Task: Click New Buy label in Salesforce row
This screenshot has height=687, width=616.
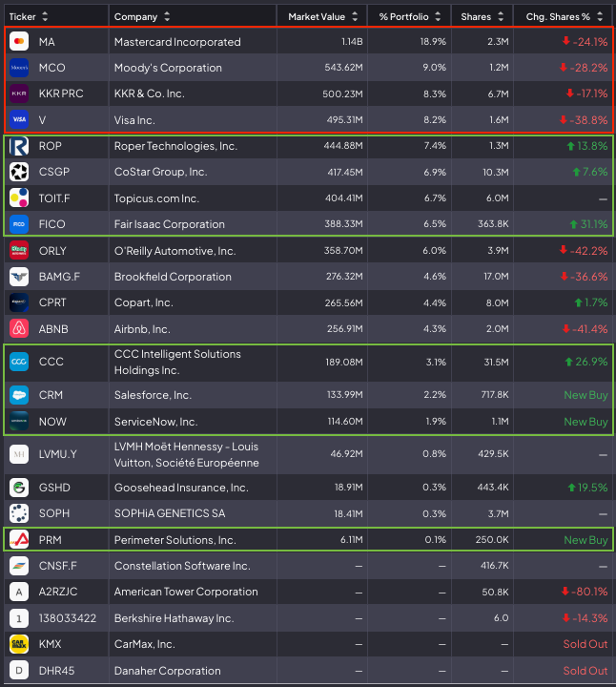Action: click(585, 395)
